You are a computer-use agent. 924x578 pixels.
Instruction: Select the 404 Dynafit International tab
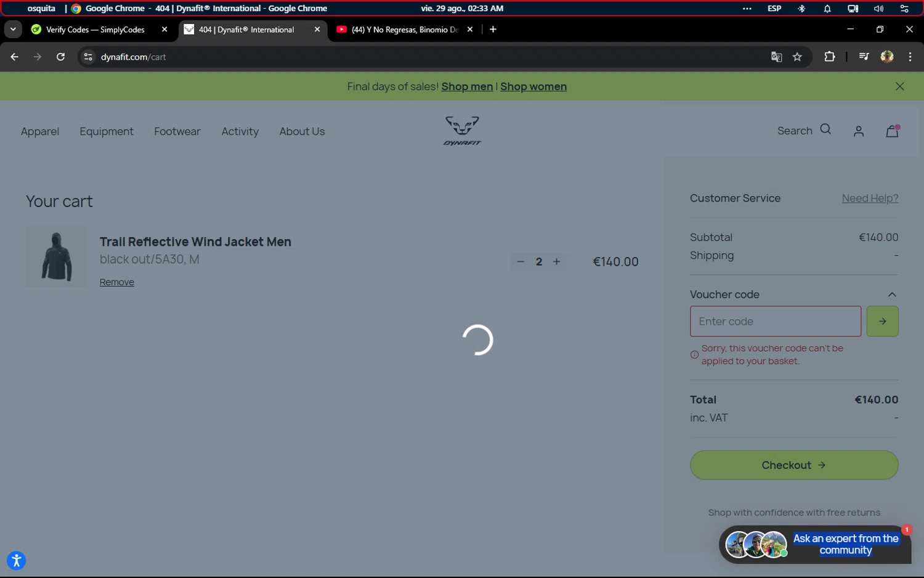tap(246, 30)
